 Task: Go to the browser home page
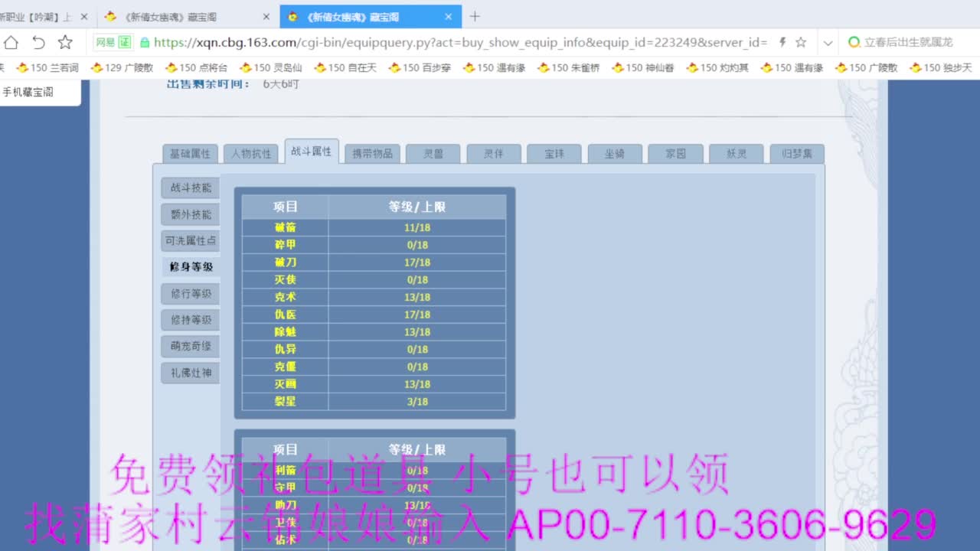(11, 42)
